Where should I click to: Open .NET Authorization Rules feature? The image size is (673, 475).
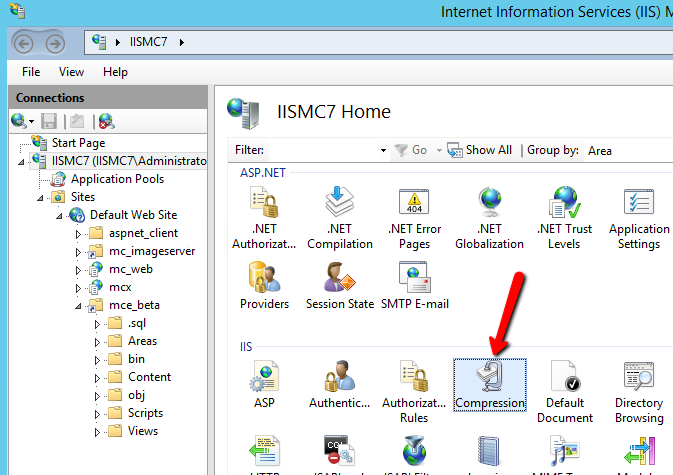click(x=264, y=218)
